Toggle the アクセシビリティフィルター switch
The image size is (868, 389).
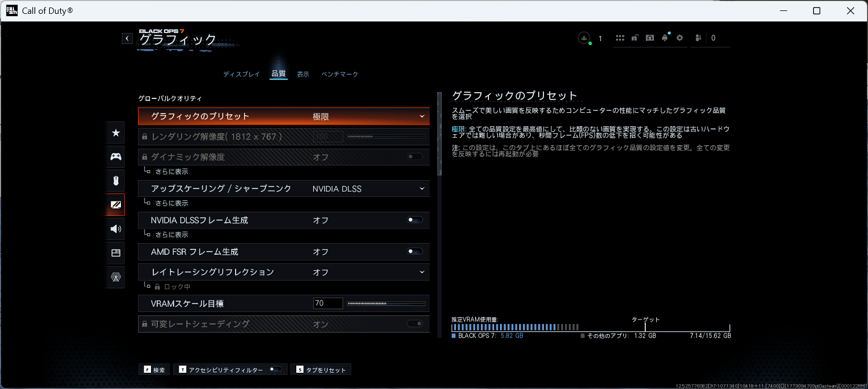click(276, 369)
